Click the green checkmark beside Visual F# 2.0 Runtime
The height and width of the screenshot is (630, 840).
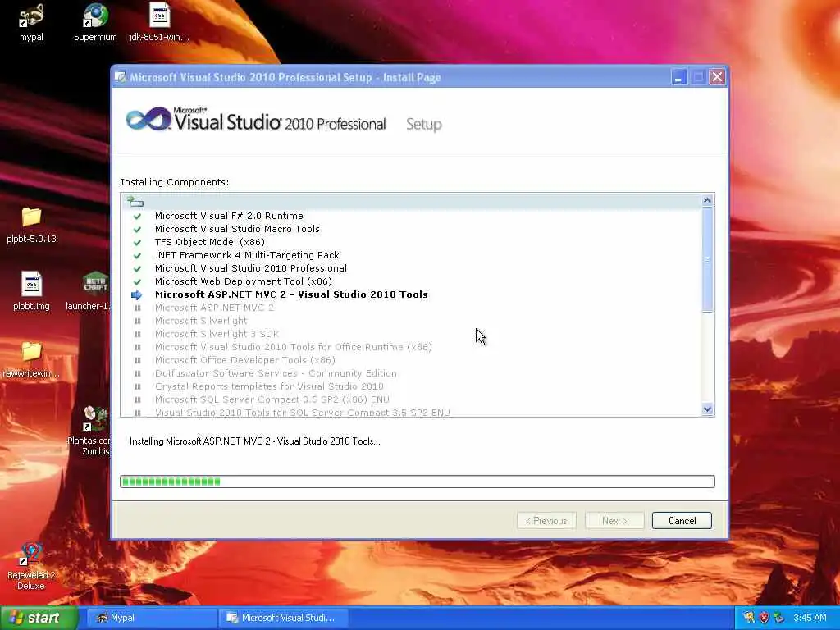(x=137, y=217)
